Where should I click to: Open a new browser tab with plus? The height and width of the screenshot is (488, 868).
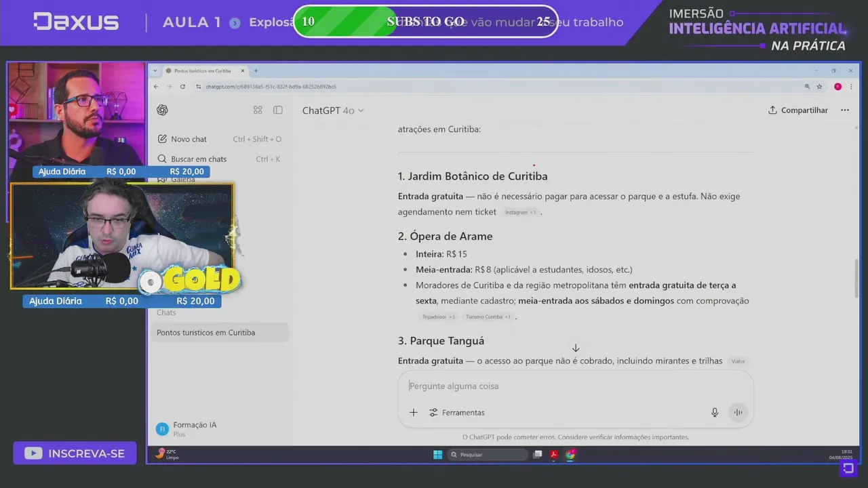(256, 70)
